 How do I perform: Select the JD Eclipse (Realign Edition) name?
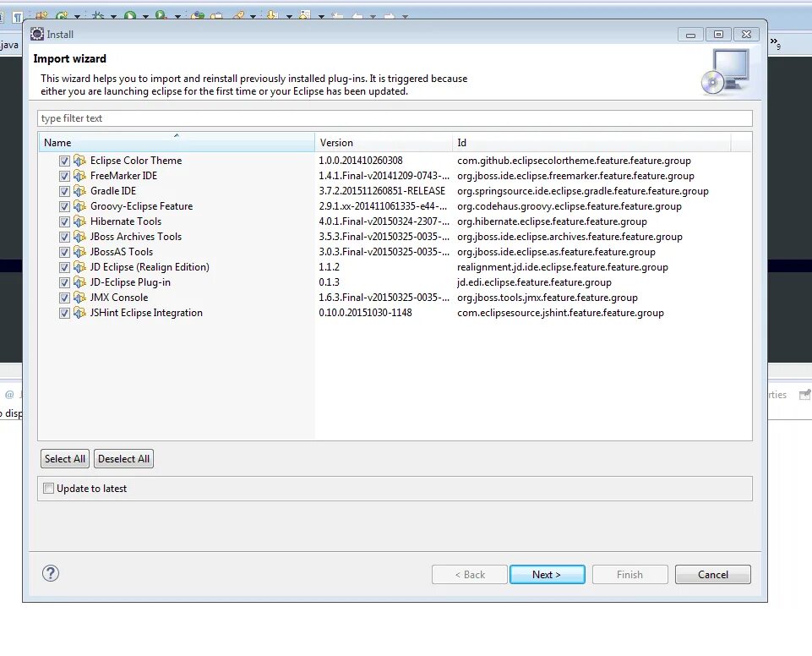coord(150,267)
